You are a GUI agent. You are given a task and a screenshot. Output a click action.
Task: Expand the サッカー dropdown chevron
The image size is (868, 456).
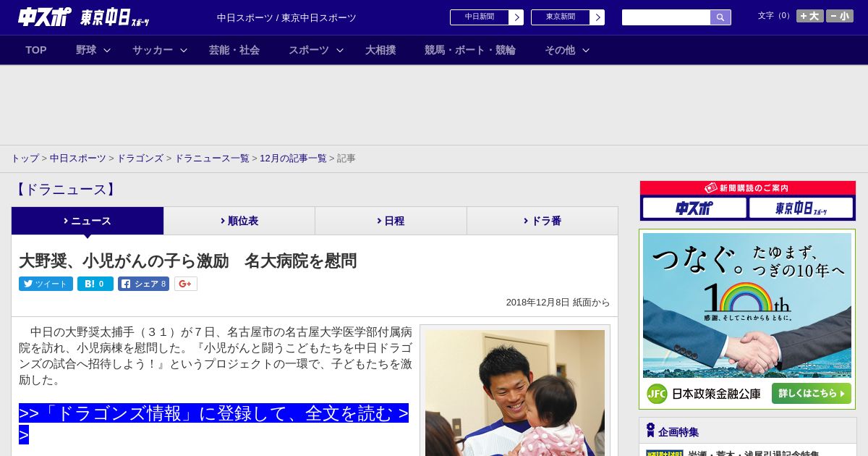click(x=184, y=50)
